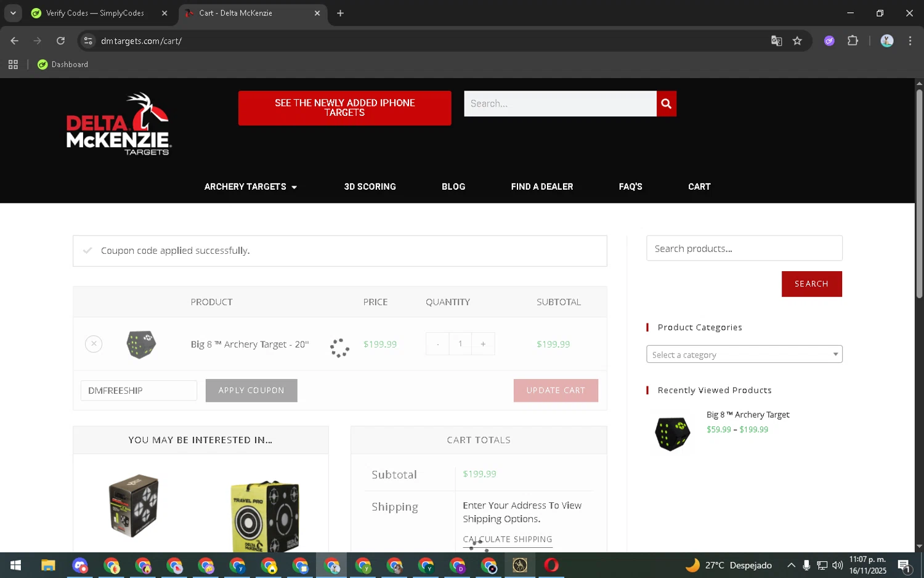
Task: Bookmark this page with the star
Action: point(797,41)
